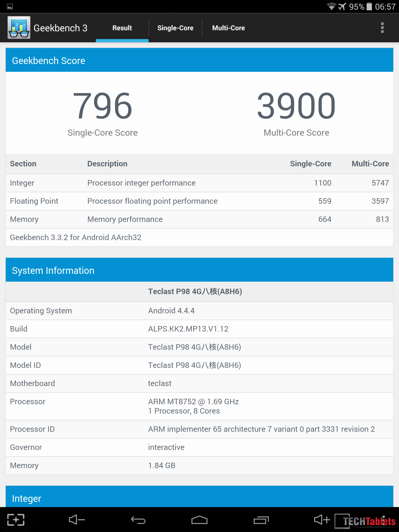Tap the Geekbench Score header
The height and width of the screenshot is (532, 399).
coord(199,60)
